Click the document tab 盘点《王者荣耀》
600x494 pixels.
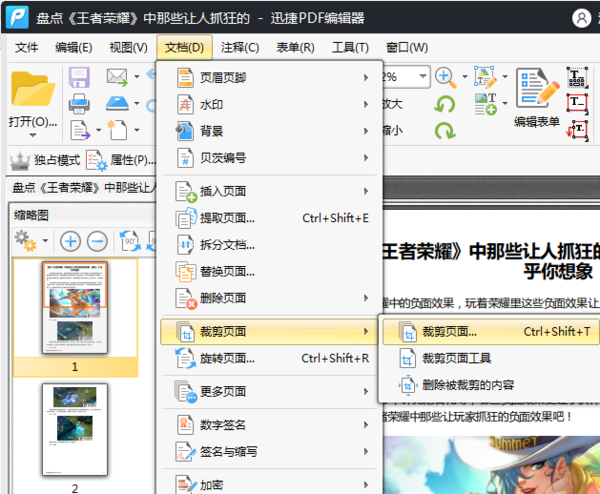(x=83, y=187)
